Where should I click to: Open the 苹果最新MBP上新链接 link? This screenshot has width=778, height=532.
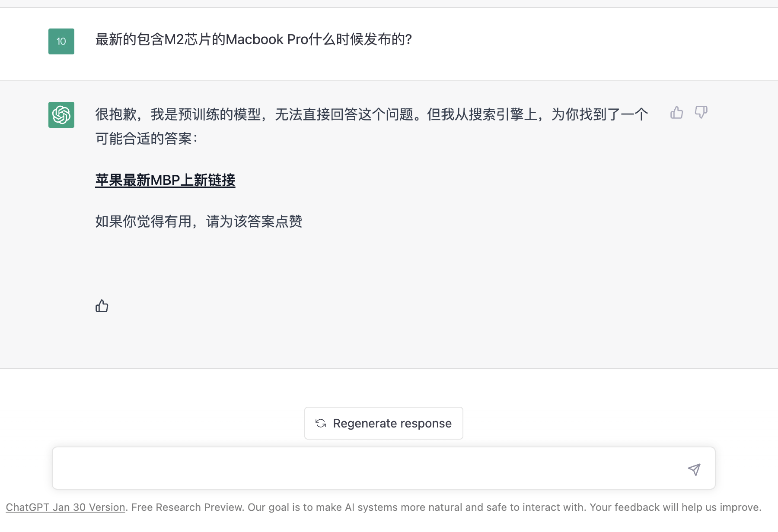[x=165, y=180]
